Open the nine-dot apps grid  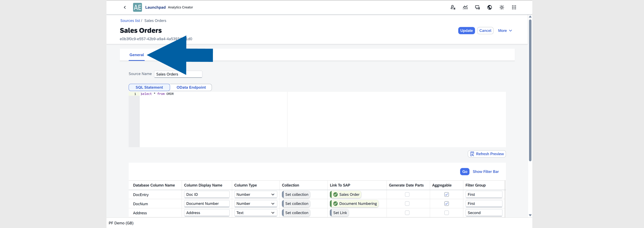tap(514, 7)
